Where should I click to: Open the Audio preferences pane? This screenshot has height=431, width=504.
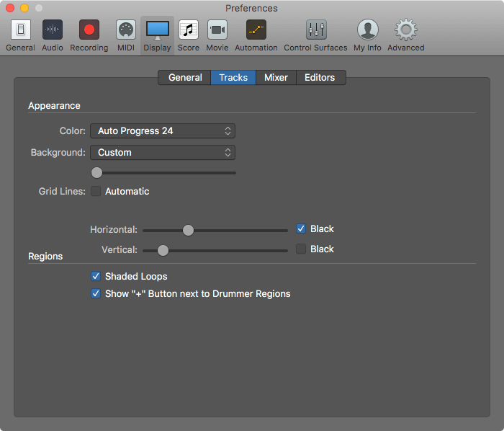[x=53, y=35]
